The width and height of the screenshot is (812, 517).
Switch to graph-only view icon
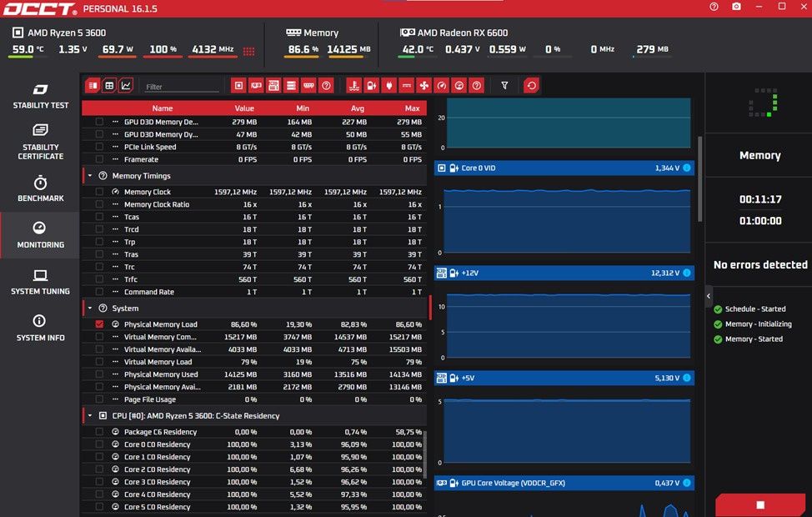126,86
